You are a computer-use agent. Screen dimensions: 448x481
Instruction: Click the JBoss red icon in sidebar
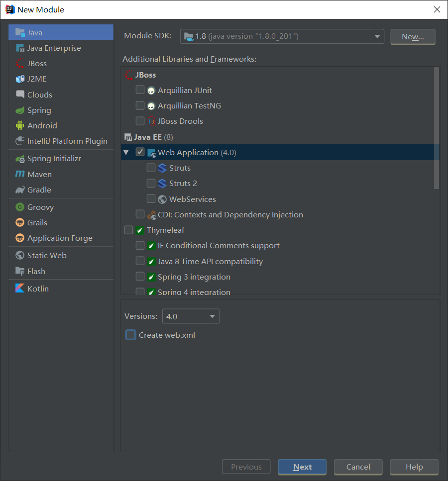coord(20,63)
